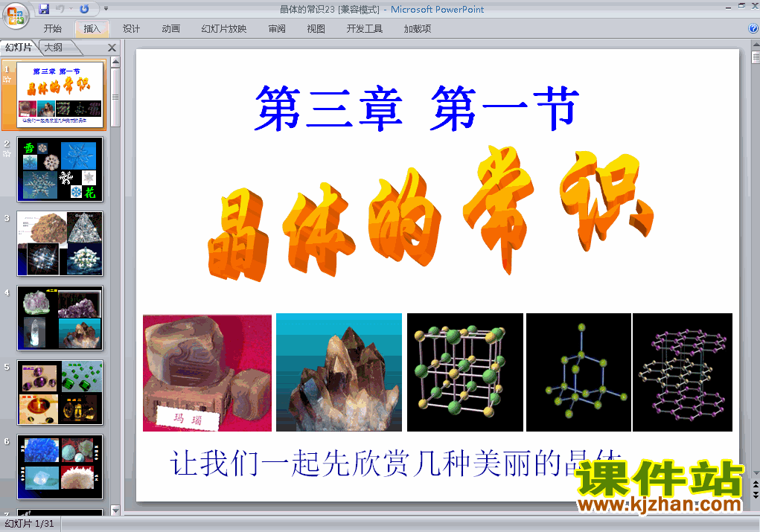Screen dimensions: 760x532
Task: Select the brown quartz crystal picture
Action: (339, 372)
